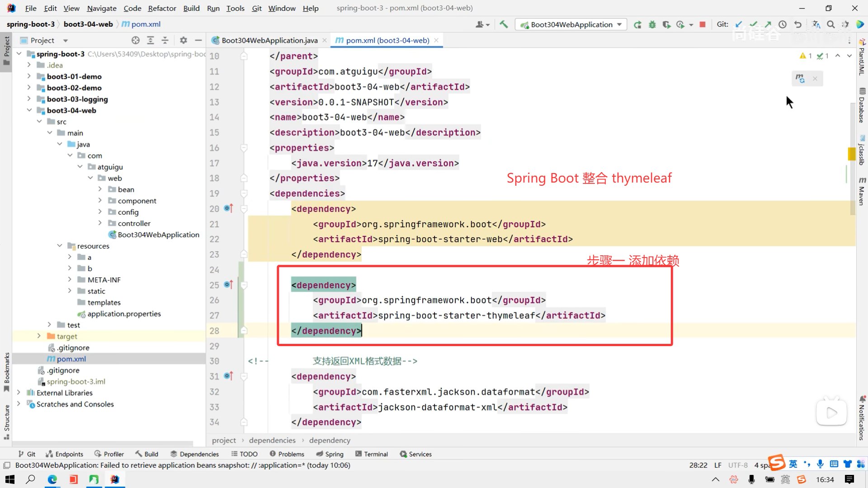This screenshot has height=488, width=868.
Task: Stop the running application with red square
Action: tap(703, 24)
